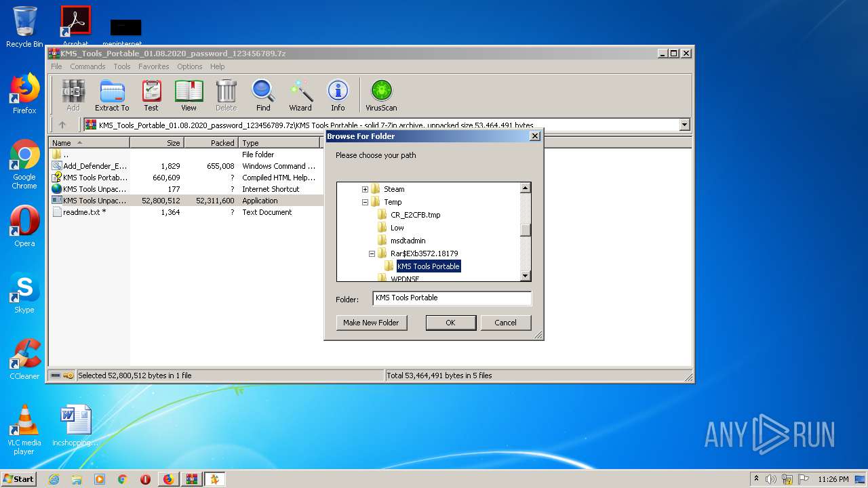The width and height of the screenshot is (868, 488).
Task: Collapse the Rar$EXb3572.18179 node
Action: click(372, 253)
